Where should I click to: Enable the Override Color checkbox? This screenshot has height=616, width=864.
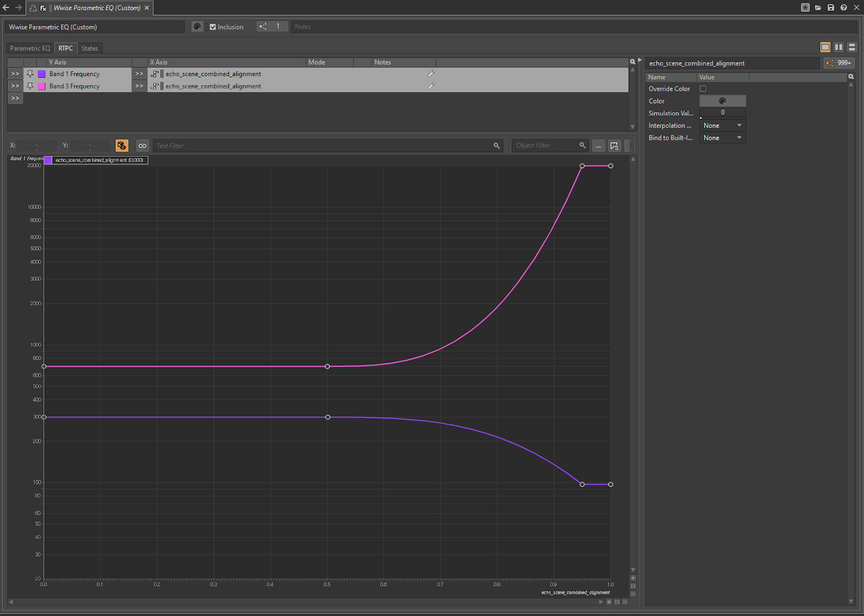pyautogui.click(x=703, y=89)
